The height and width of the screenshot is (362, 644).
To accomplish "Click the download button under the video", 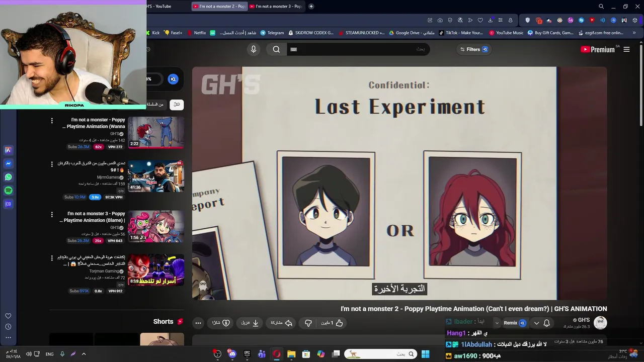I will click(x=250, y=323).
